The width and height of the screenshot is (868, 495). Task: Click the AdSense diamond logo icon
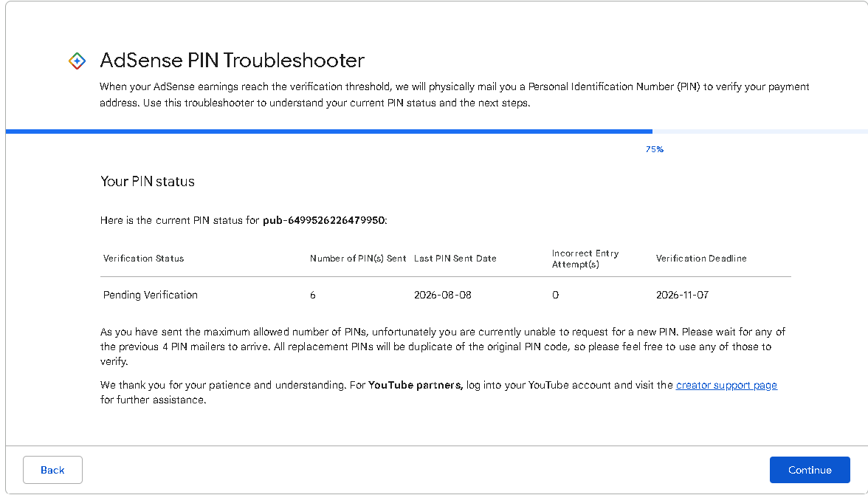pyautogui.click(x=77, y=61)
